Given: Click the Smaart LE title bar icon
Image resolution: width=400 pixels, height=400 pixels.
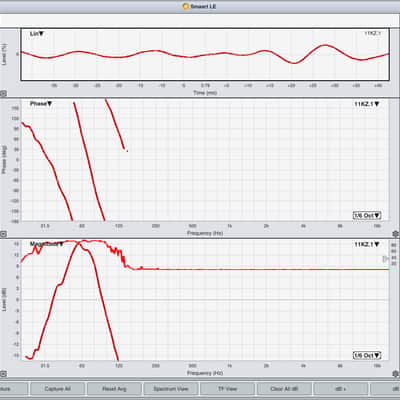Looking at the screenshot, I should tap(186, 6).
